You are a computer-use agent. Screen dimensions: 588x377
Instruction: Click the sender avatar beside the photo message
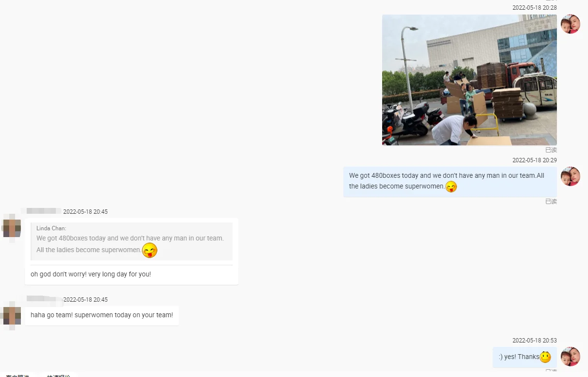coord(571,24)
